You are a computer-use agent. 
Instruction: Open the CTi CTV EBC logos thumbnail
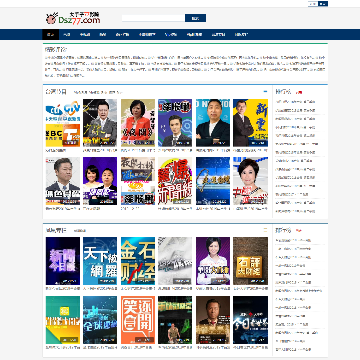click(x=63, y=123)
